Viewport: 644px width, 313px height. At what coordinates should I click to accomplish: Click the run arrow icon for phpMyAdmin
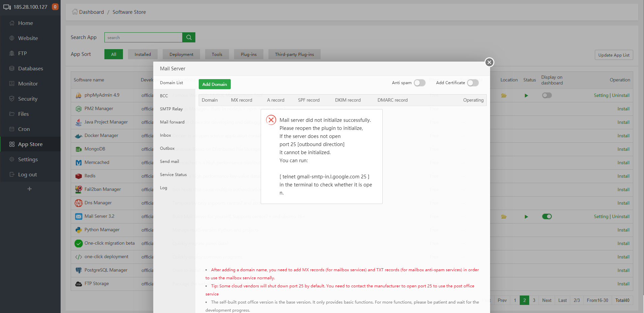point(526,95)
